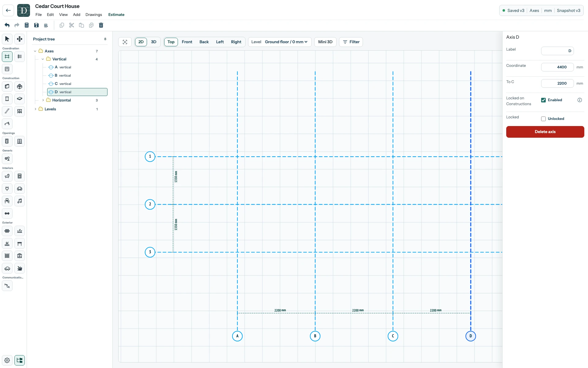Expand the Levels folder

35,109
